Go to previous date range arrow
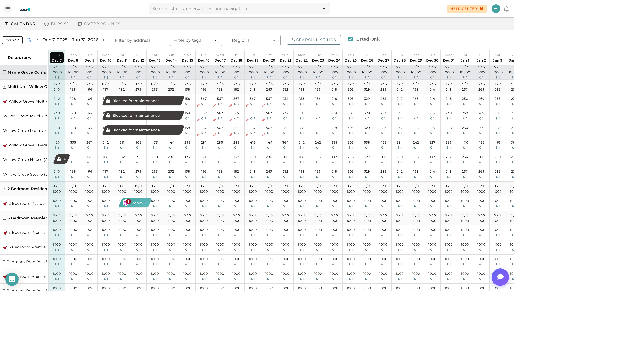Screen dimensions: 643x364 37,40
